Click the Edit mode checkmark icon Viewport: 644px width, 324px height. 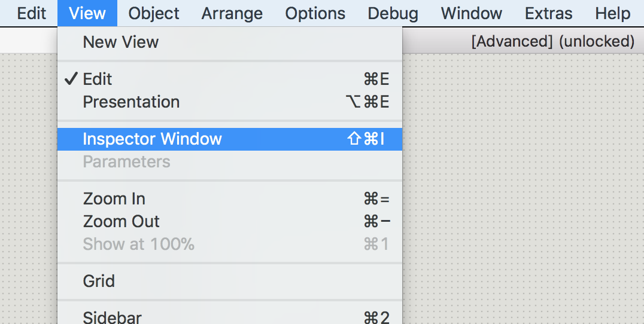[x=71, y=79]
